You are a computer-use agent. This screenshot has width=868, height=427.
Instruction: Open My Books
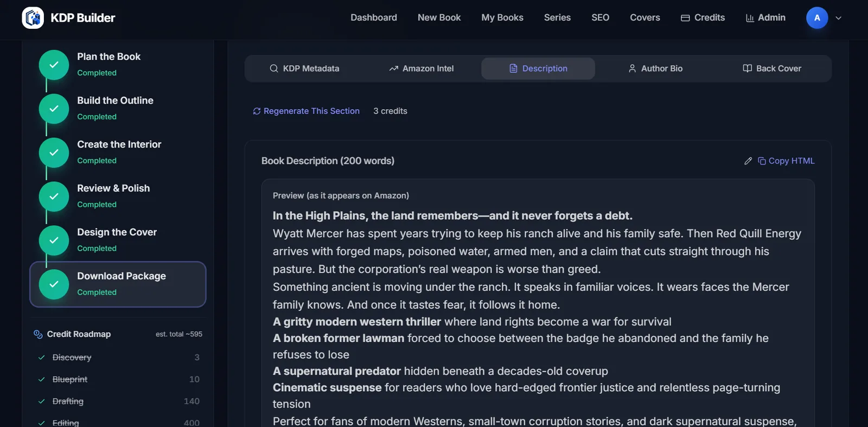tap(502, 17)
